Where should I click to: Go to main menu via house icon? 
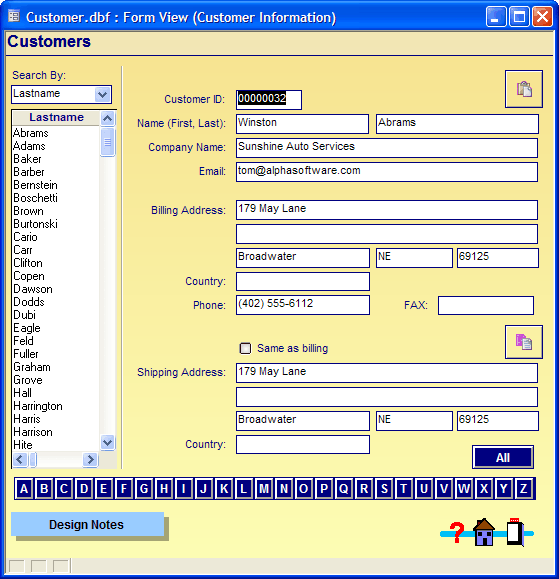pyautogui.click(x=484, y=532)
